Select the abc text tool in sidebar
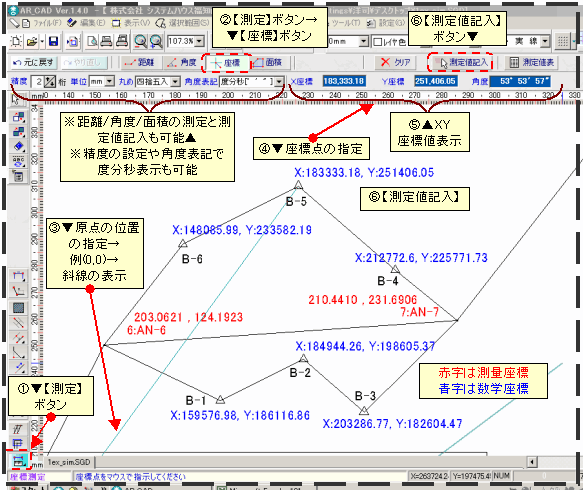Screen dimensions: 583x490 (18, 161)
